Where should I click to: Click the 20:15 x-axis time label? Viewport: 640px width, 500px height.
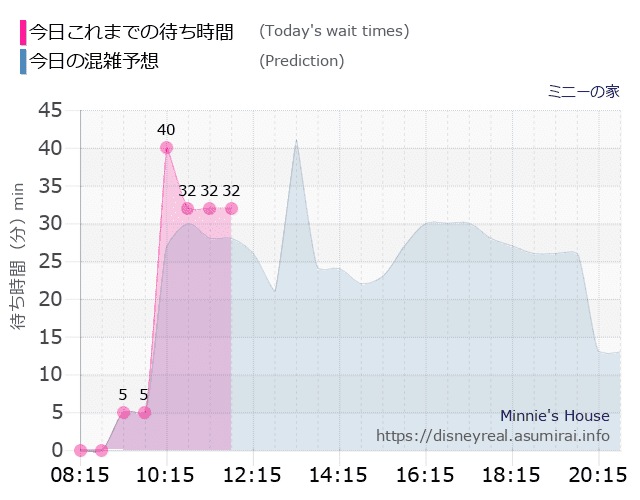(x=597, y=473)
